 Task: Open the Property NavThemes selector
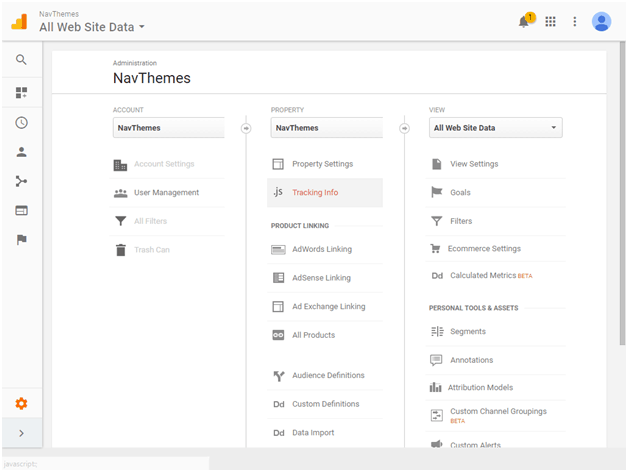pos(326,128)
